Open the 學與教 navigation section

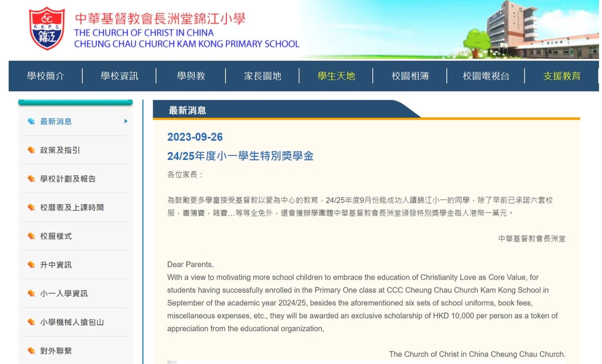point(191,76)
